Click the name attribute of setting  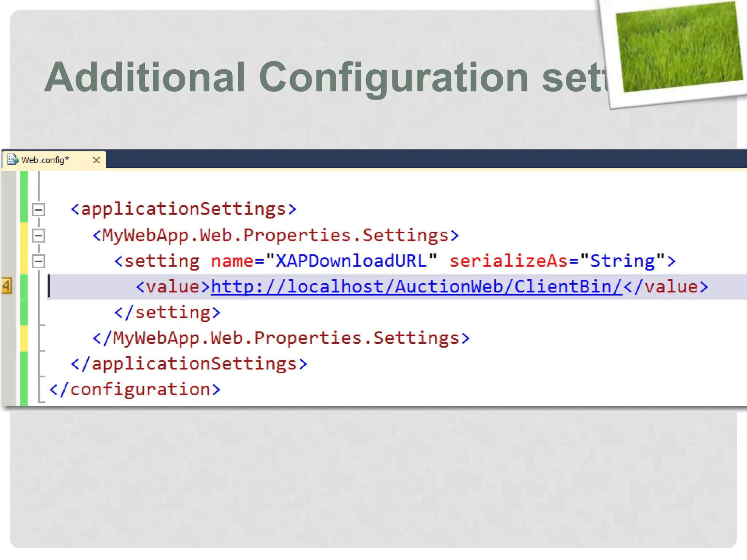(232, 261)
